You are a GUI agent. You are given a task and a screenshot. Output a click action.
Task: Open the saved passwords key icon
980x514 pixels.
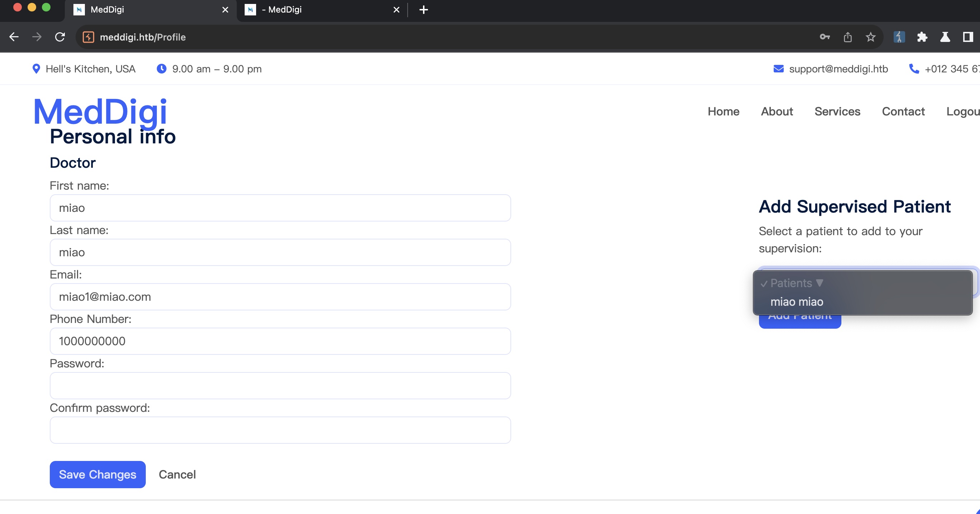click(825, 37)
